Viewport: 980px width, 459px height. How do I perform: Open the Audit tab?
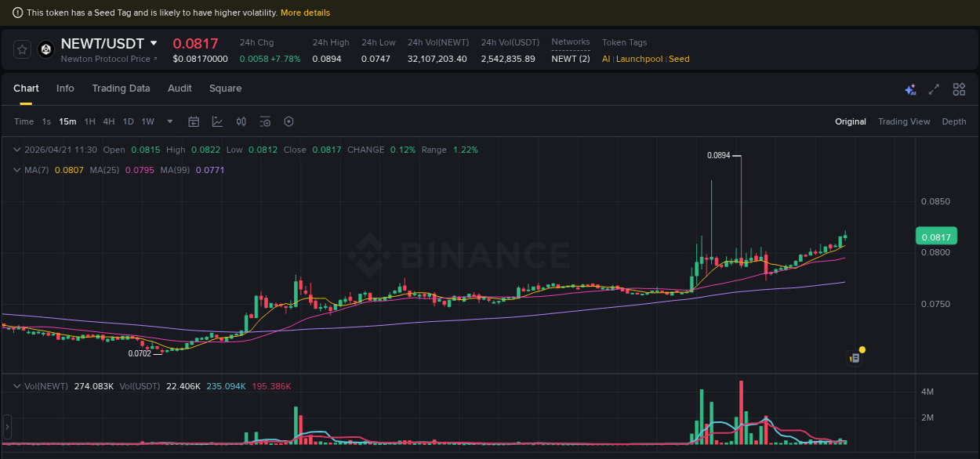180,89
